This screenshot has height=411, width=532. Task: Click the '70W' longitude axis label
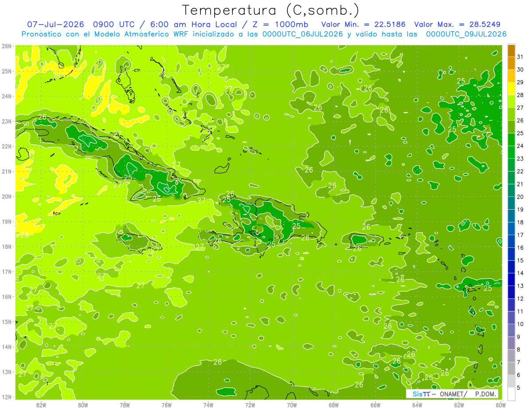pyautogui.click(x=292, y=405)
